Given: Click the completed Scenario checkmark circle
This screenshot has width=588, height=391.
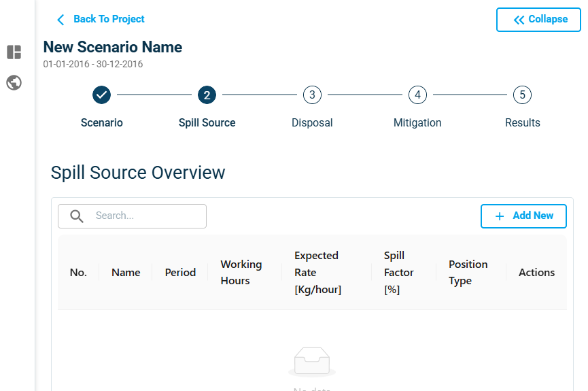Looking at the screenshot, I should (101, 95).
